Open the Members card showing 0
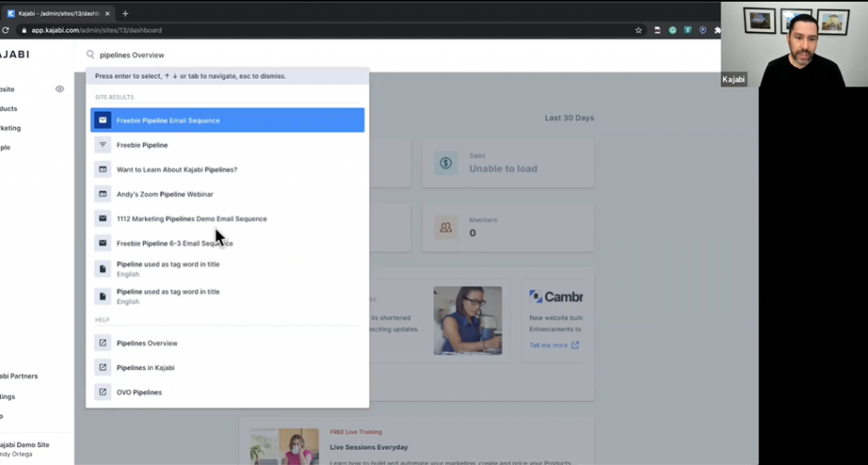The height and width of the screenshot is (465, 868). pyautogui.click(x=509, y=227)
